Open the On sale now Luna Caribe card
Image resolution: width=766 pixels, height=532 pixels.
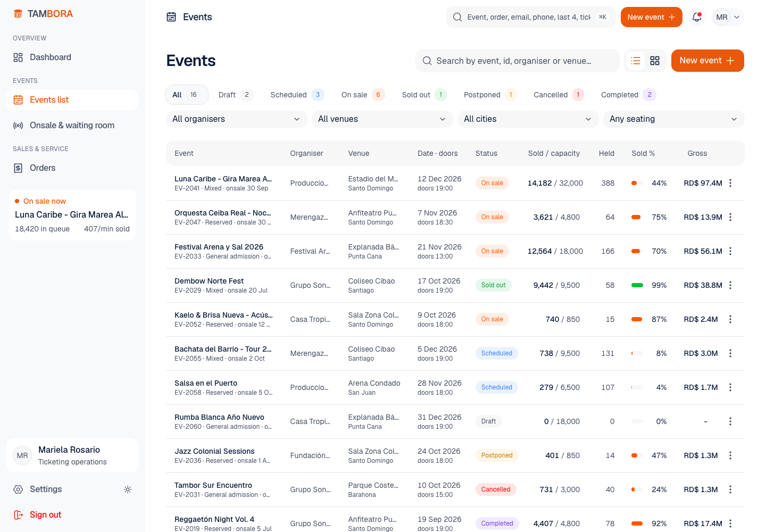click(72, 215)
